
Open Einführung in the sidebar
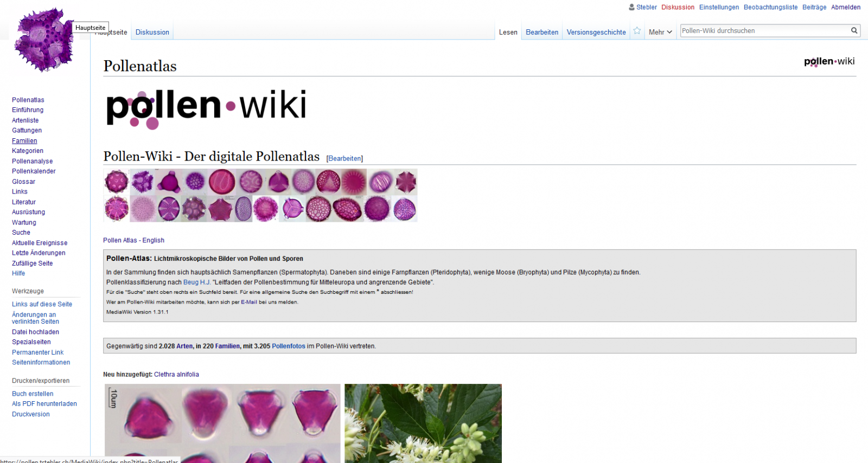[x=28, y=110]
